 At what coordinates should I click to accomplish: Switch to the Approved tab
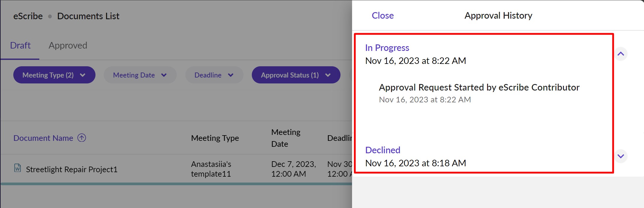[x=68, y=46]
